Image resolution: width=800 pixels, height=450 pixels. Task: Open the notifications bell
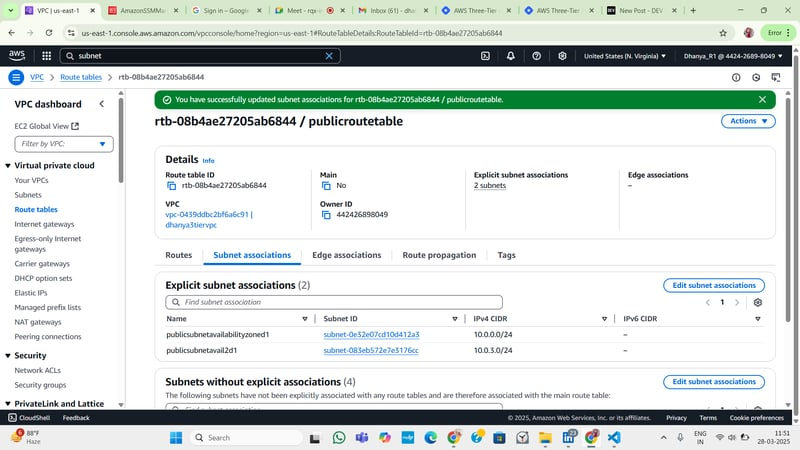(x=511, y=56)
